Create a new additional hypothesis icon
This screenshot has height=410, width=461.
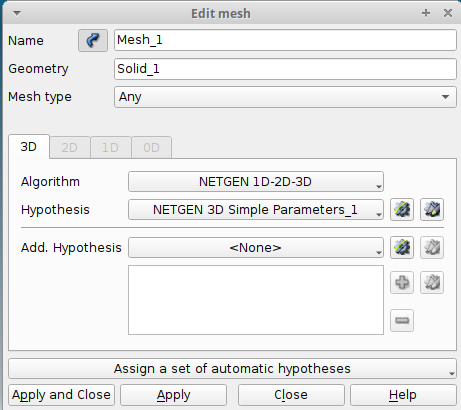(402, 248)
